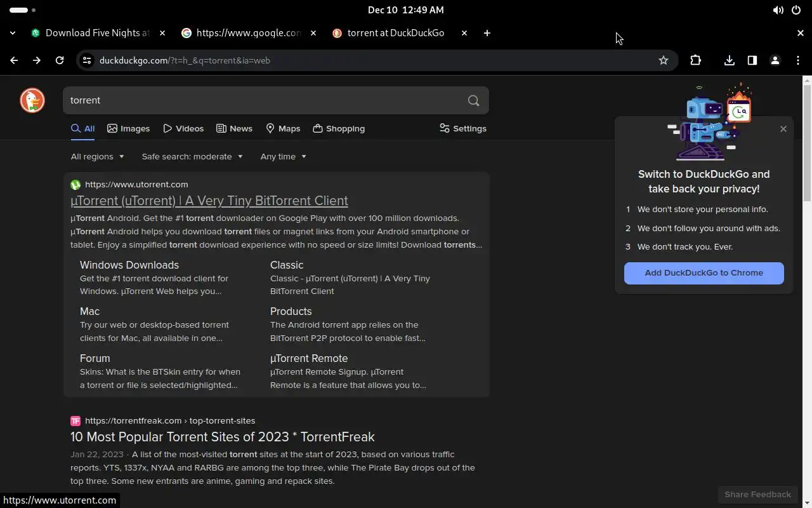Click the clock Dec 10 12:49 AM

tap(406, 10)
